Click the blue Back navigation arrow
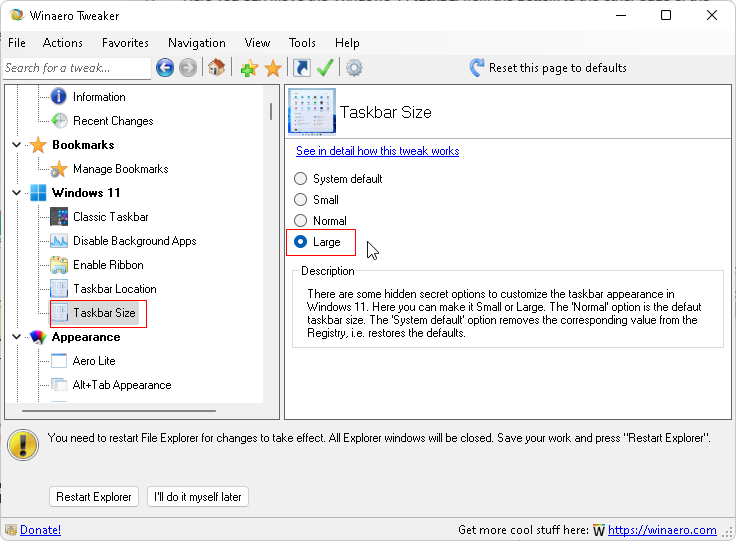Image resolution: width=736 pixels, height=541 pixels. tap(165, 68)
